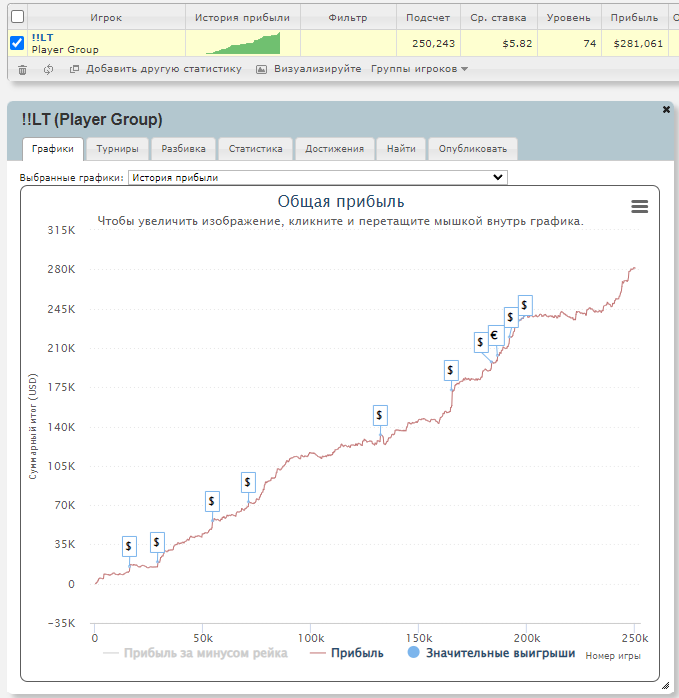679x698 pixels.
Task: Click the $281,061 profit value
Action: point(638,44)
